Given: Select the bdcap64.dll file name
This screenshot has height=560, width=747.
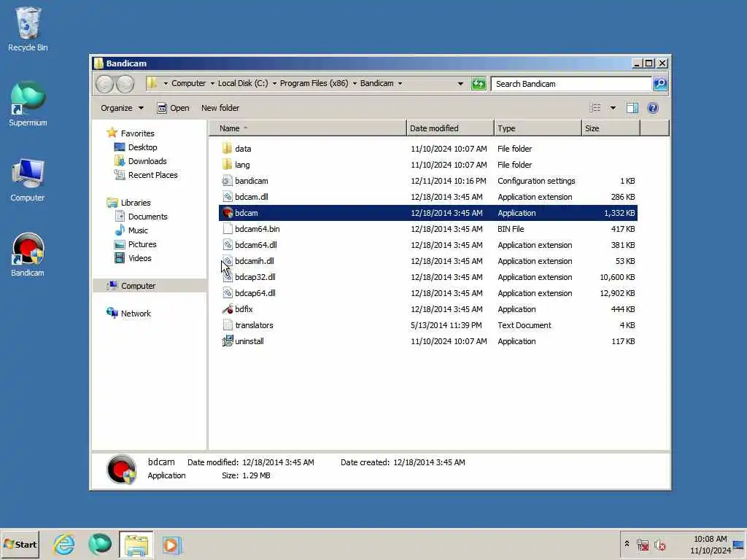Looking at the screenshot, I should point(255,293).
